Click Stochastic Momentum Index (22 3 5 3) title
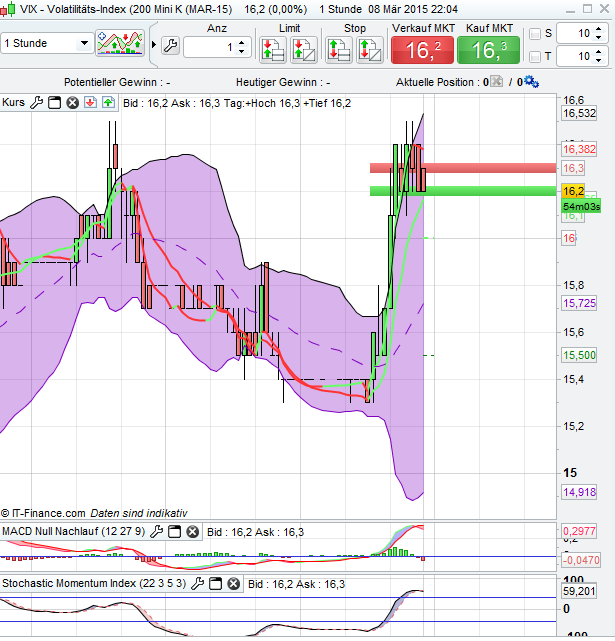The height and width of the screenshot is (641, 615). coord(94,583)
